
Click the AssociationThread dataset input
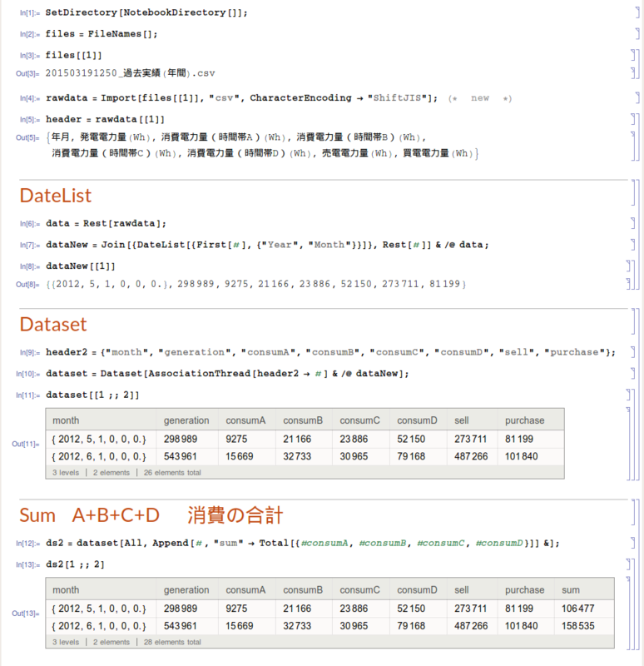tap(227, 374)
